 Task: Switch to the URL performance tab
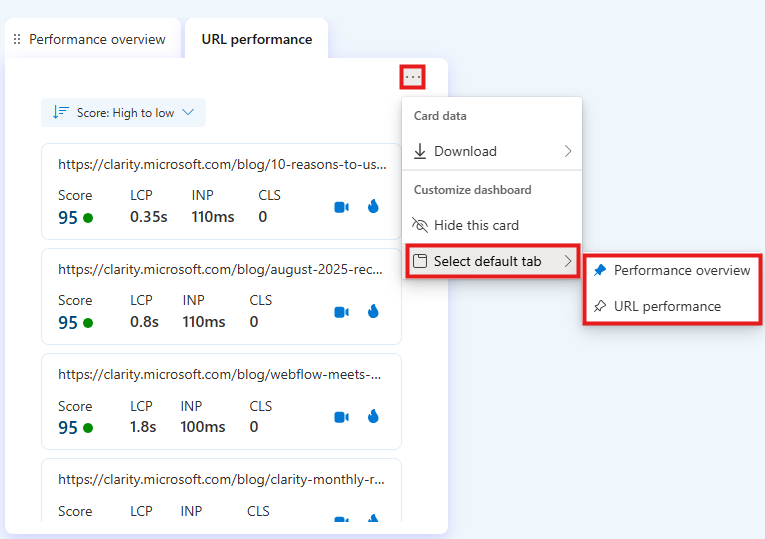(257, 39)
